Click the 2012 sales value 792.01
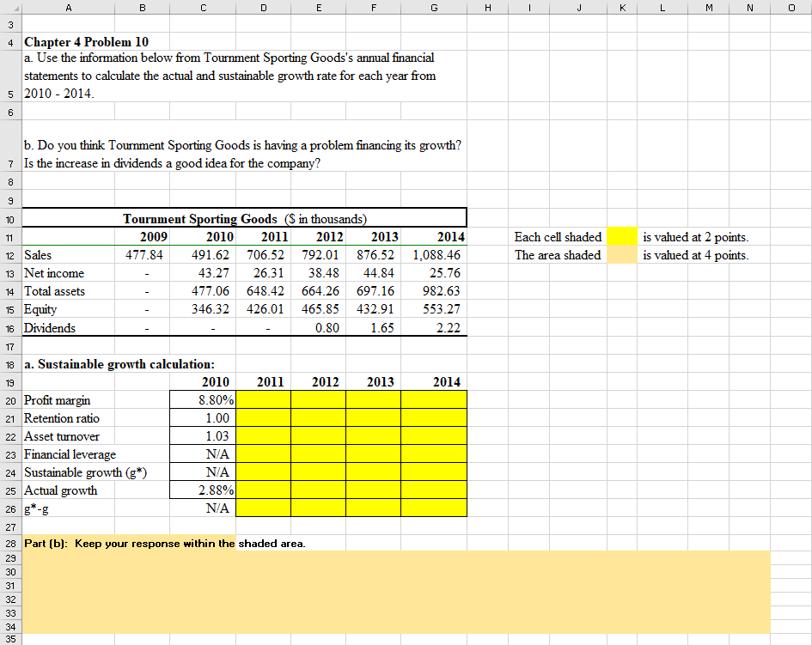This screenshot has height=645, width=812. (x=320, y=255)
